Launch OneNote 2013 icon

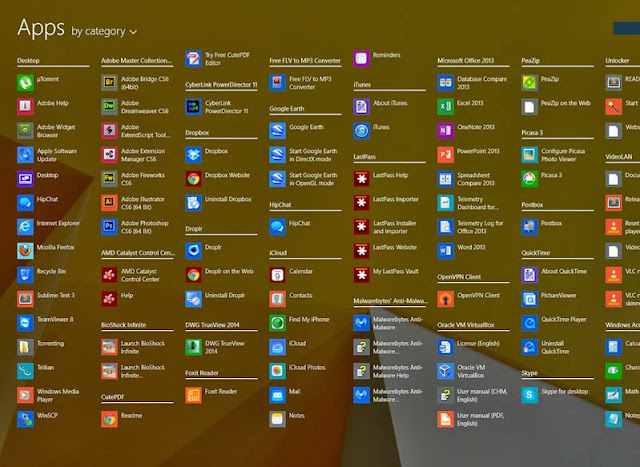tap(446, 131)
